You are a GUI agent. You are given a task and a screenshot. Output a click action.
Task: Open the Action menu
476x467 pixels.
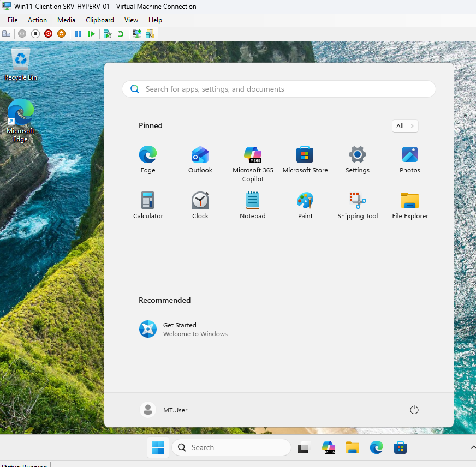tap(37, 20)
